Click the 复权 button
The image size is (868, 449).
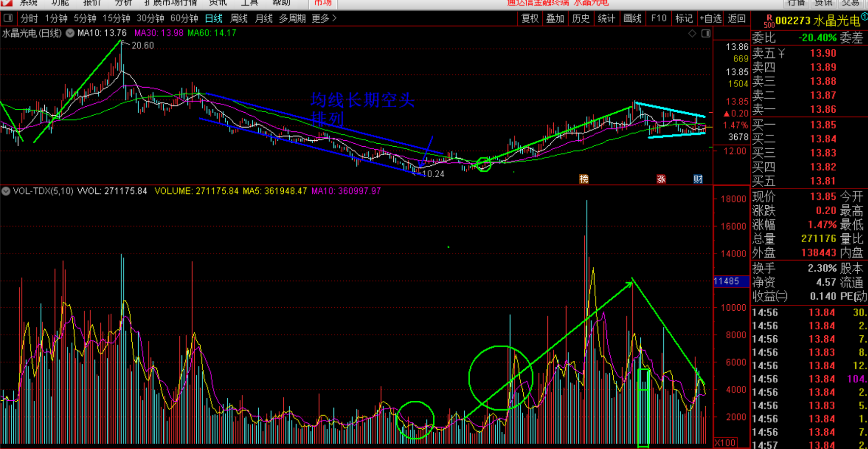[530, 19]
